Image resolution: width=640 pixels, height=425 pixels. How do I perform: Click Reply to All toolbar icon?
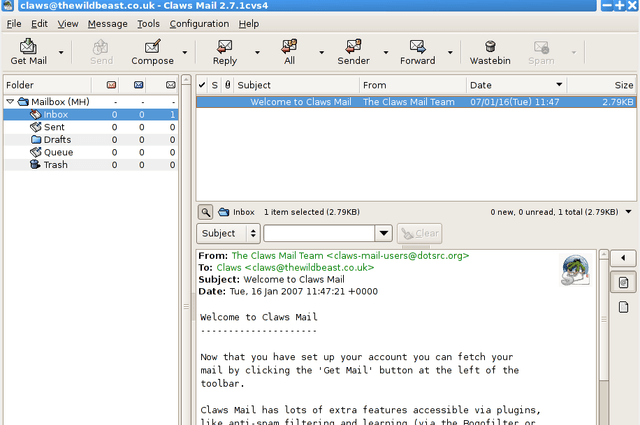[289, 51]
